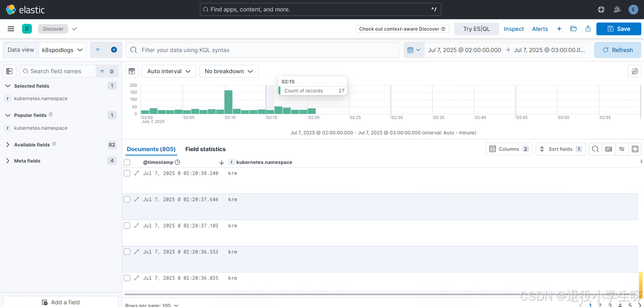644x307 pixels.
Task: Click the Try ES|QL button
Action: tap(476, 29)
